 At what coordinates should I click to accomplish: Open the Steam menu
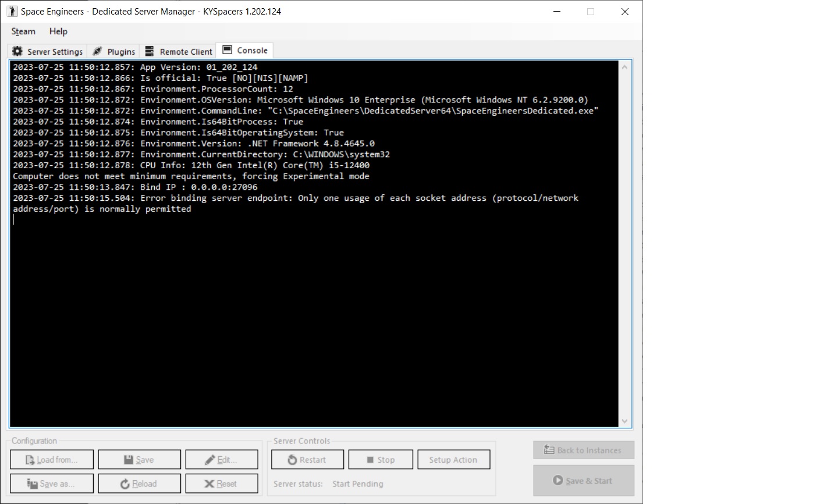(x=23, y=31)
